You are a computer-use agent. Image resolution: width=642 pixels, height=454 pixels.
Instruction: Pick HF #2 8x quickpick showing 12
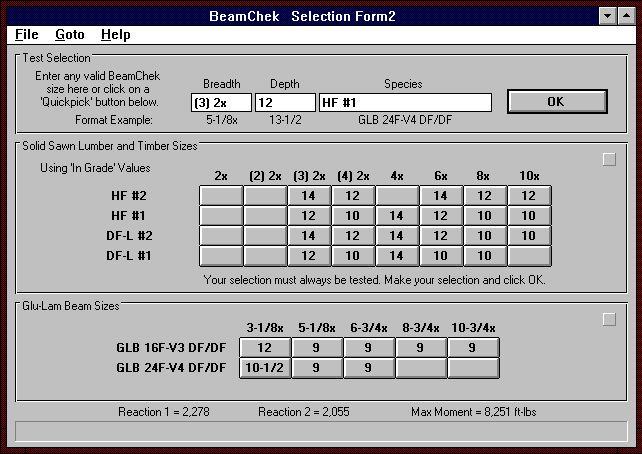point(486,195)
